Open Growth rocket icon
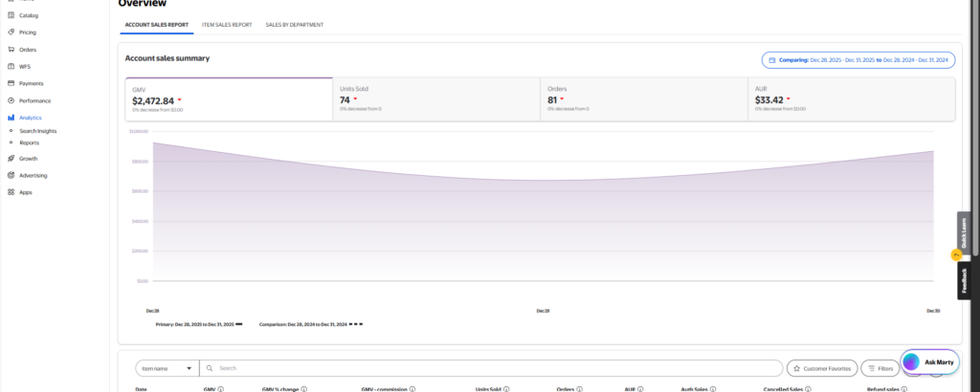 tap(11, 159)
